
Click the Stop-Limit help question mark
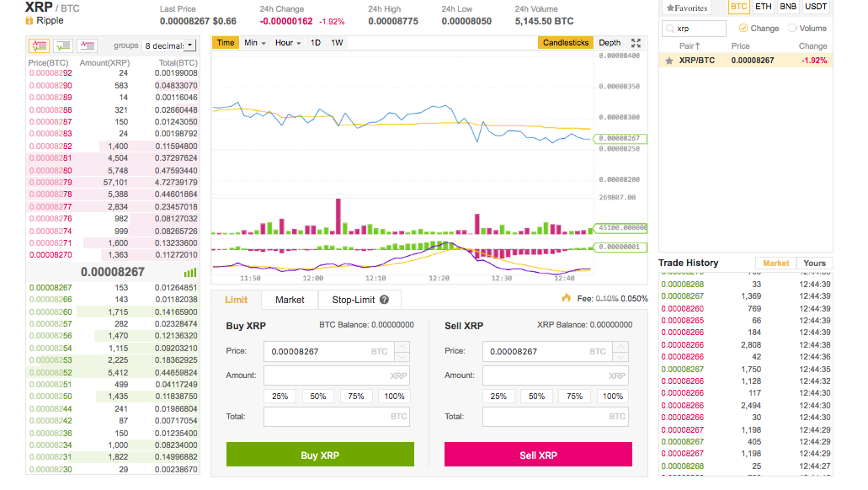pyautogui.click(x=384, y=300)
